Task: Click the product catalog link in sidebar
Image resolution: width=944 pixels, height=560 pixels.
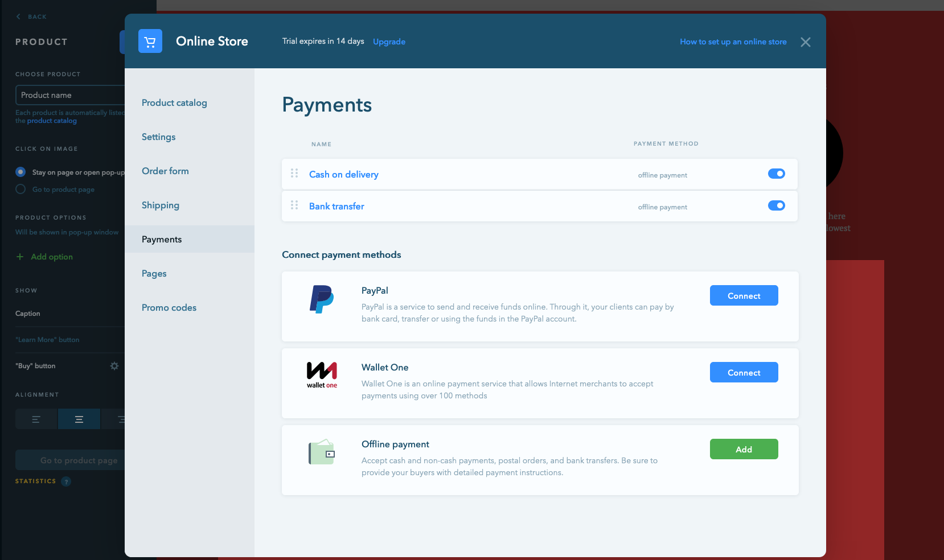Action: [x=52, y=121]
